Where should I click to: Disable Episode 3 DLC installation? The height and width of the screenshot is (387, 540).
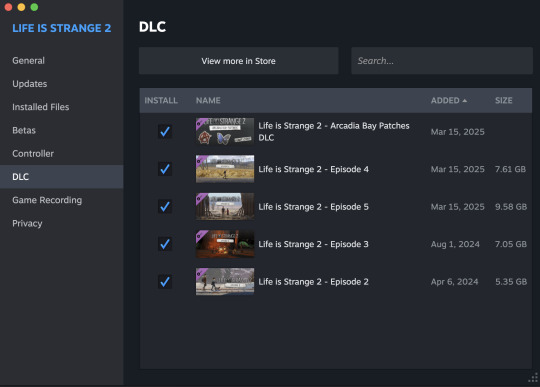165,244
